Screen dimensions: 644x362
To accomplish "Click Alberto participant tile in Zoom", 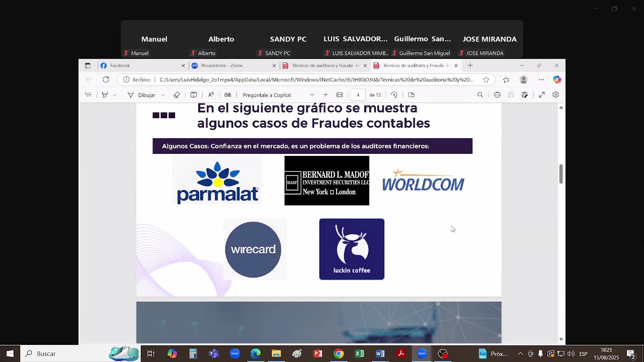I will (x=221, y=39).
